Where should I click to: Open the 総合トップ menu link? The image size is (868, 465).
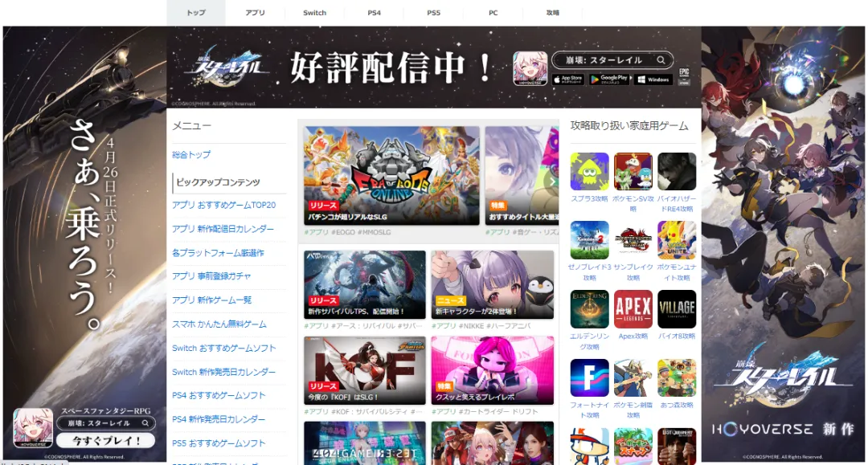point(191,155)
